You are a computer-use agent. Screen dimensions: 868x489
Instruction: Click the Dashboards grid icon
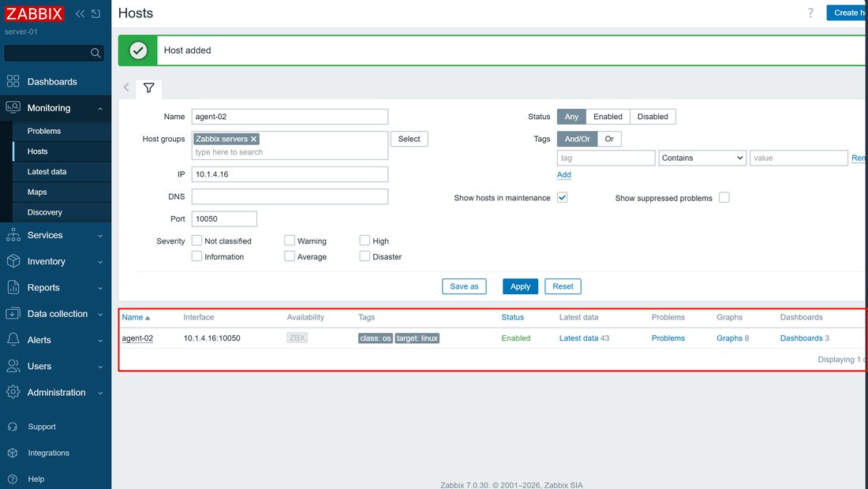[x=13, y=81]
